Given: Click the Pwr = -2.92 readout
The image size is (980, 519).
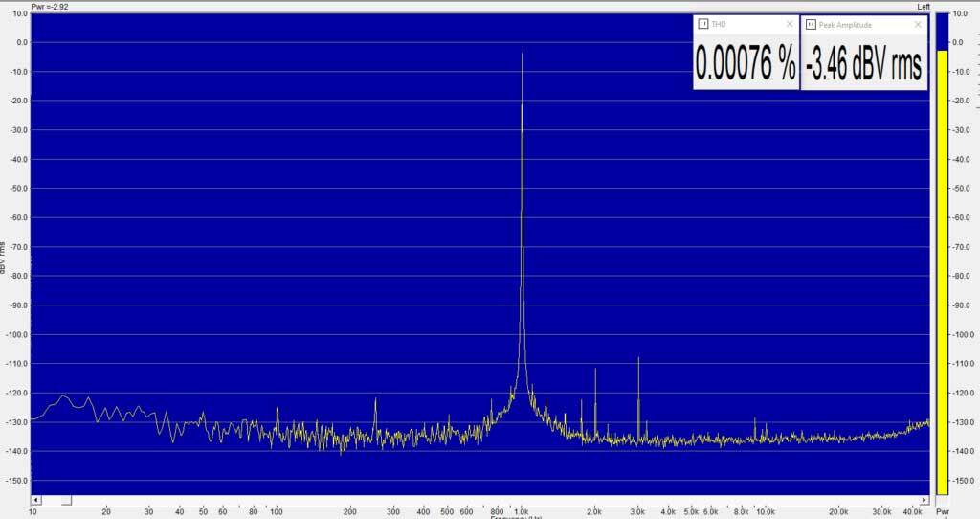Looking at the screenshot, I should (50, 6).
